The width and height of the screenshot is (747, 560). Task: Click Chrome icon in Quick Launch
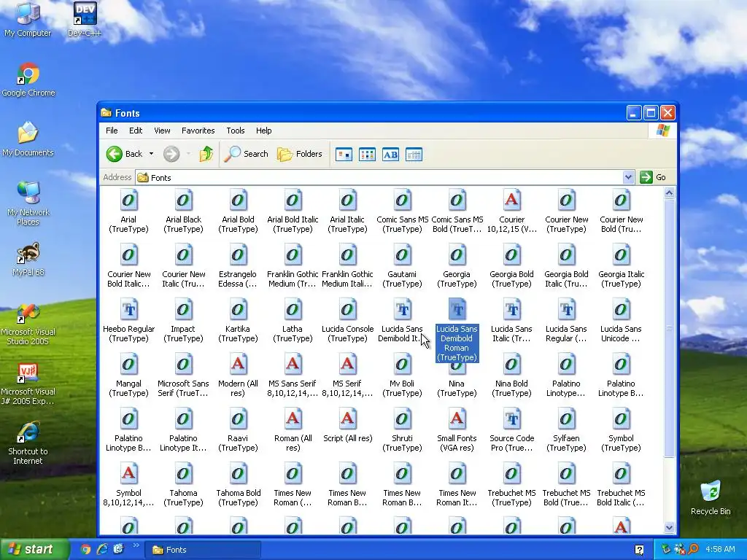click(85, 549)
